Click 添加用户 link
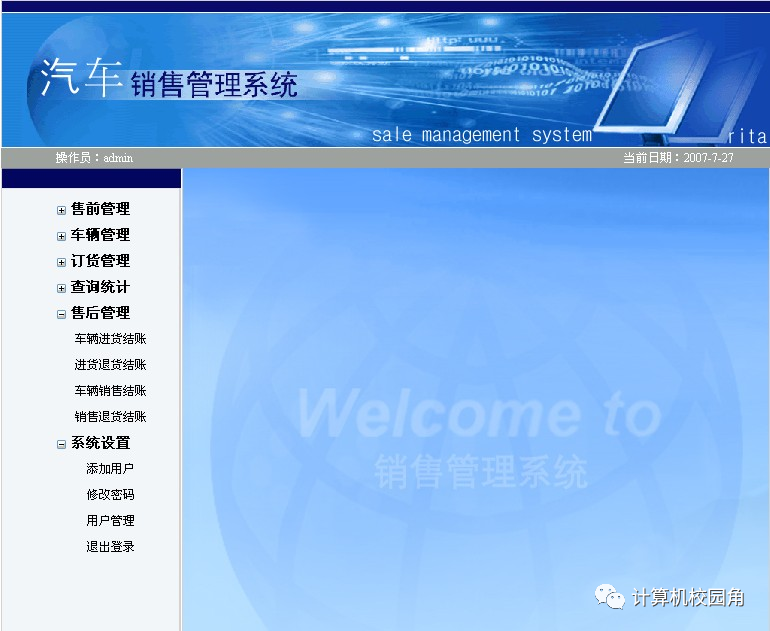This screenshot has height=631, width=770. point(110,469)
